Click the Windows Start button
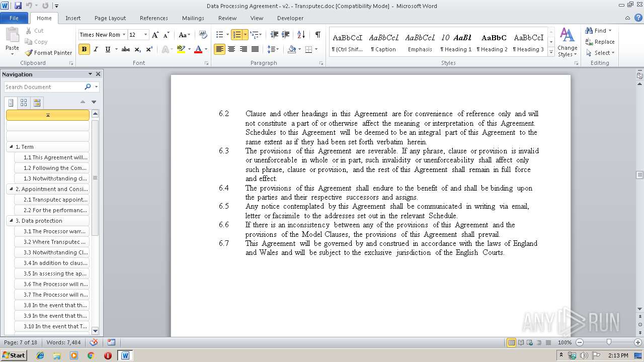 tap(14, 355)
